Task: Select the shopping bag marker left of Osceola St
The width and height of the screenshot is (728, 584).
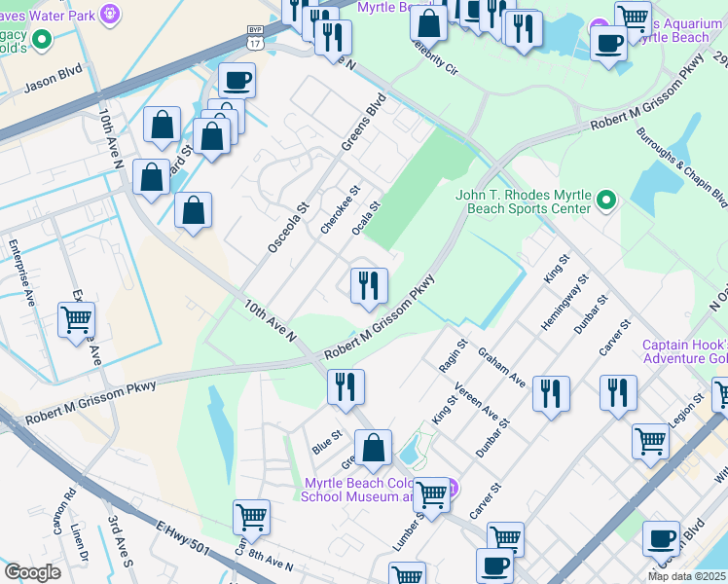Action: [x=193, y=212]
